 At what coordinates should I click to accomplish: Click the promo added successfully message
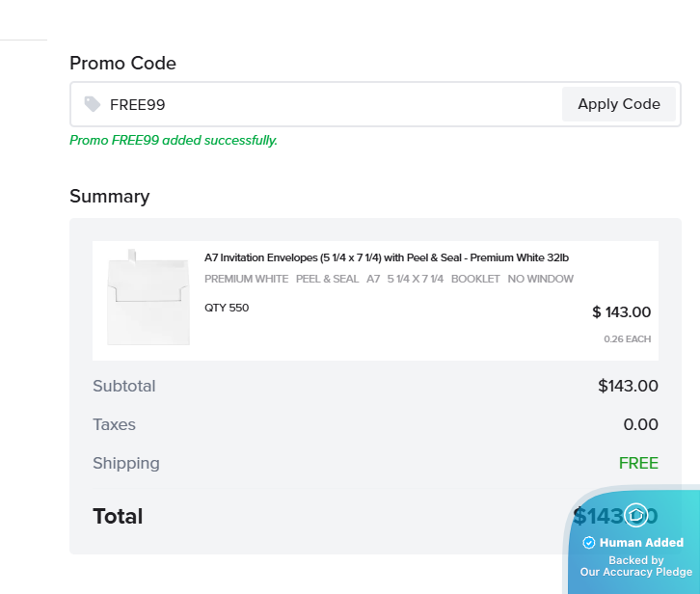[174, 141]
